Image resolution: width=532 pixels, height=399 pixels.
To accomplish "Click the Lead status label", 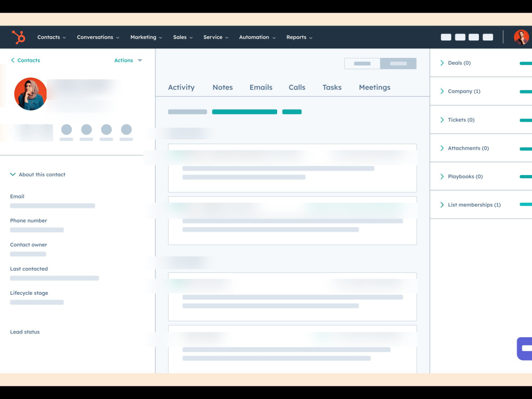I will (25, 332).
